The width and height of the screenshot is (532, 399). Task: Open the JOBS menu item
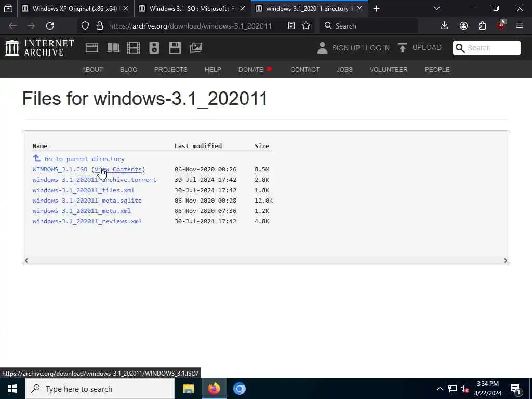tap(344, 69)
